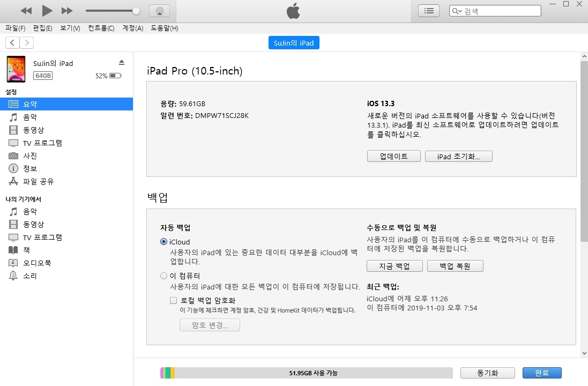Select 동영상 under 나의 기기에서
The image size is (588, 386).
coord(66,224)
